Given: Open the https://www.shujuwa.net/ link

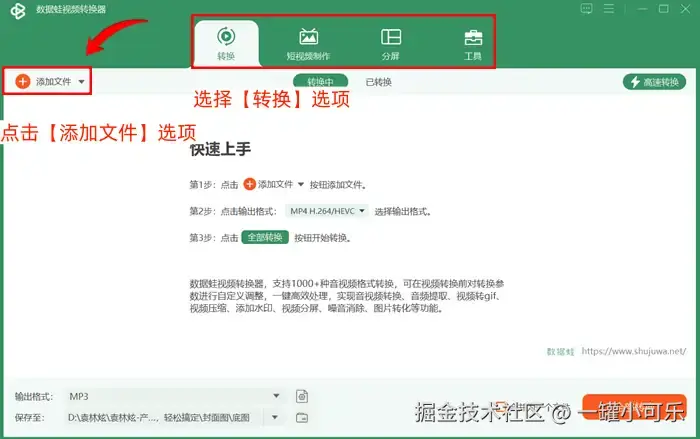Looking at the screenshot, I should (x=633, y=351).
